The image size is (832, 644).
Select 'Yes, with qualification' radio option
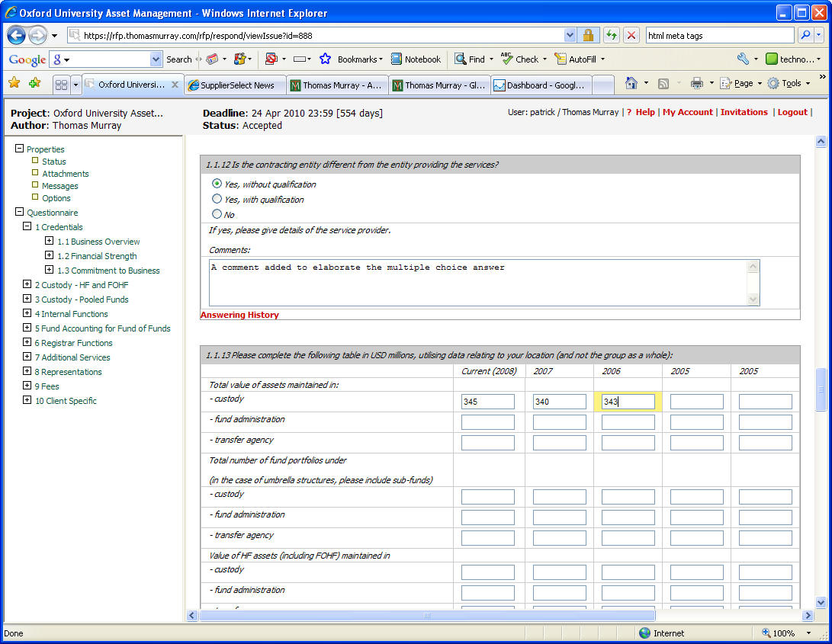(217, 199)
